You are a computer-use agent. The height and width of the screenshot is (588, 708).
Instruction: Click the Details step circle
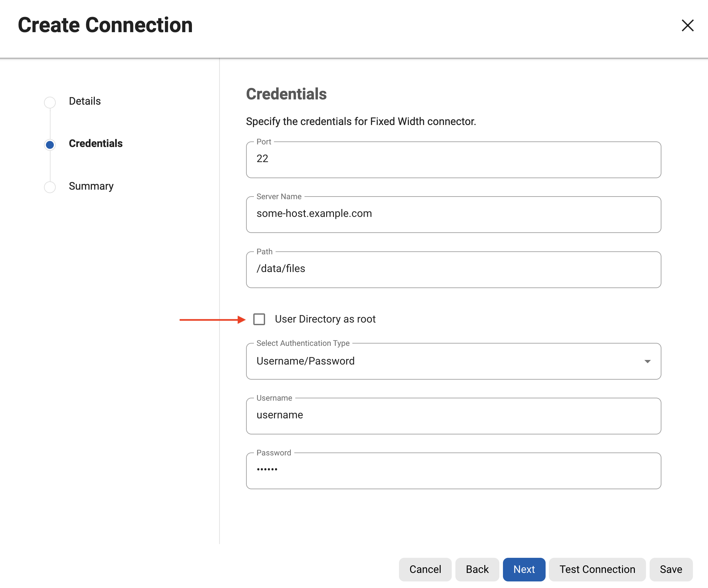click(50, 102)
